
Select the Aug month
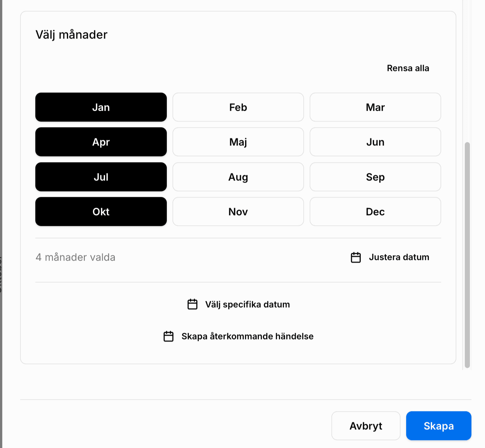point(238,177)
